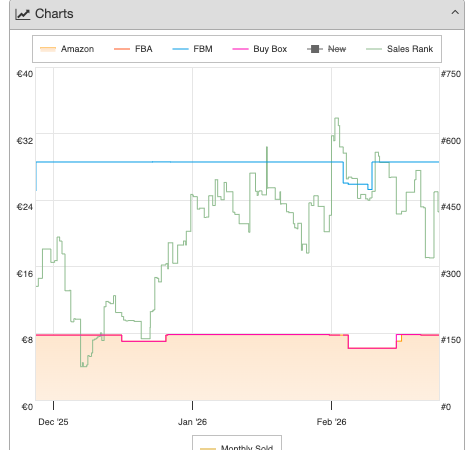Image resolution: width=474 pixels, height=450 pixels.
Task: Click the Feb '26 axis label
Action: click(331, 422)
